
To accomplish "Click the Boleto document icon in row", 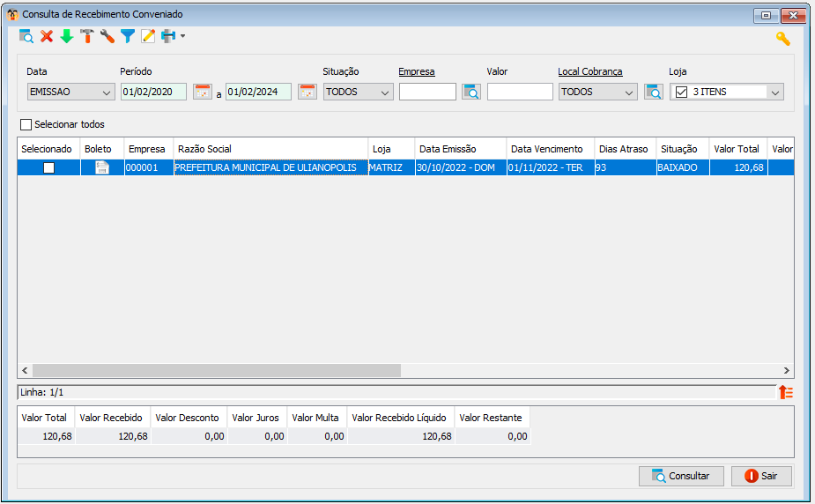I will [x=102, y=167].
